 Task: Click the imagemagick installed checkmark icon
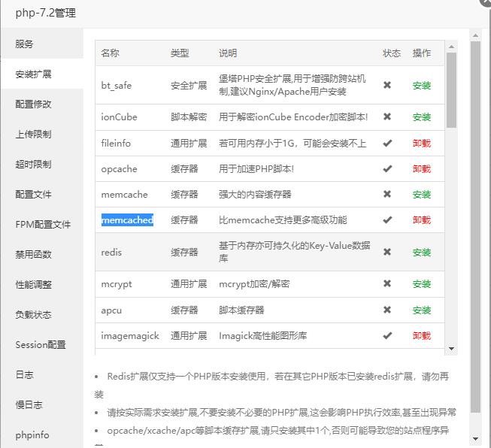pyautogui.click(x=387, y=335)
